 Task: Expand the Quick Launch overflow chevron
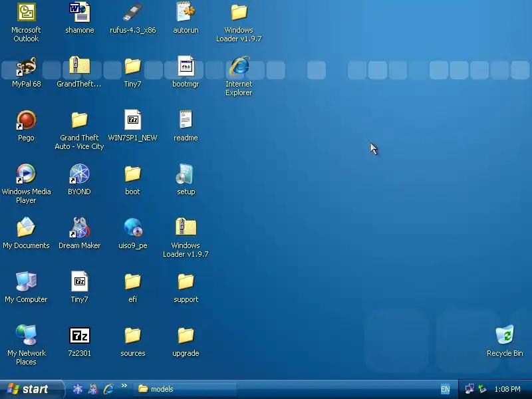point(124,386)
